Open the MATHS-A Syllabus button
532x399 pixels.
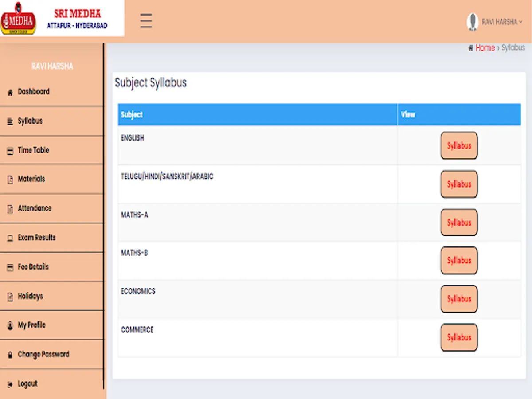[459, 223]
